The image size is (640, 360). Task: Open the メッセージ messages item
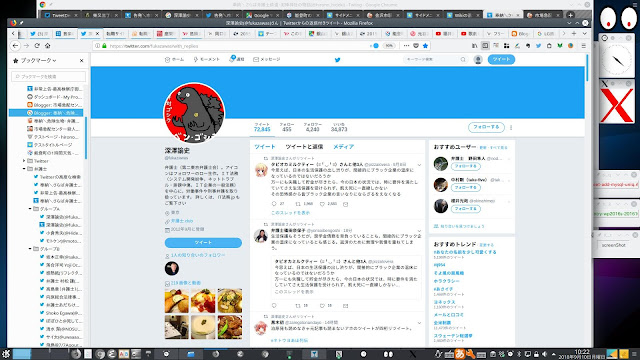click(x=267, y=60)
